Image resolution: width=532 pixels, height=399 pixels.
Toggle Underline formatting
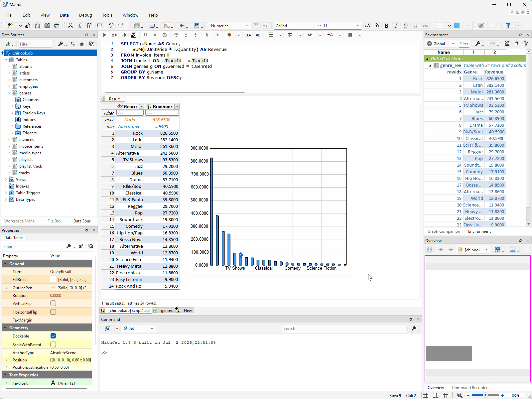click(415, 26)
